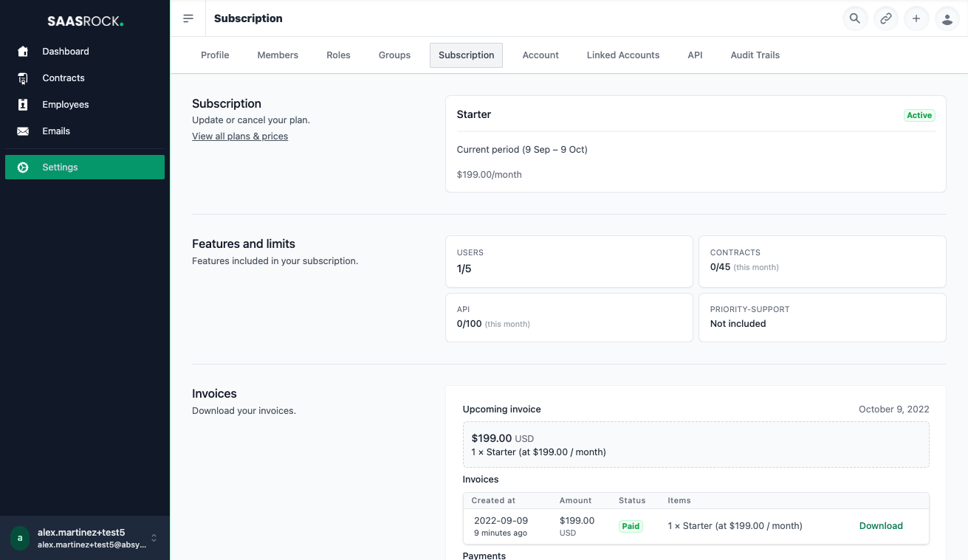Click the Contracts document icon in sidebar
Viewport: 968px width, 560px height.
click(x=23, y=78)
